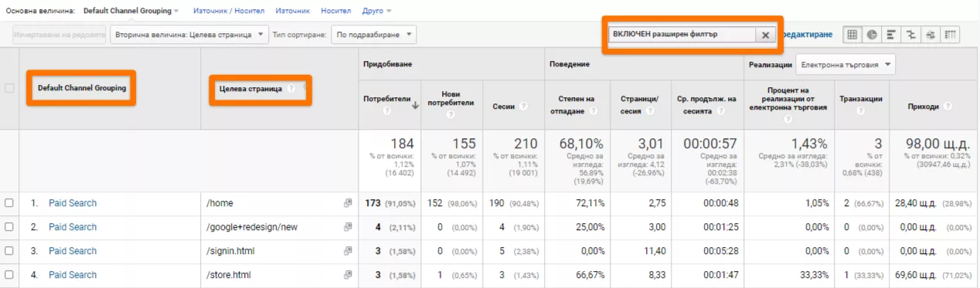Click the 69,60 щ.д. revenue value
This screenshot has height=288, width=980.
click(x=914, y=275)
